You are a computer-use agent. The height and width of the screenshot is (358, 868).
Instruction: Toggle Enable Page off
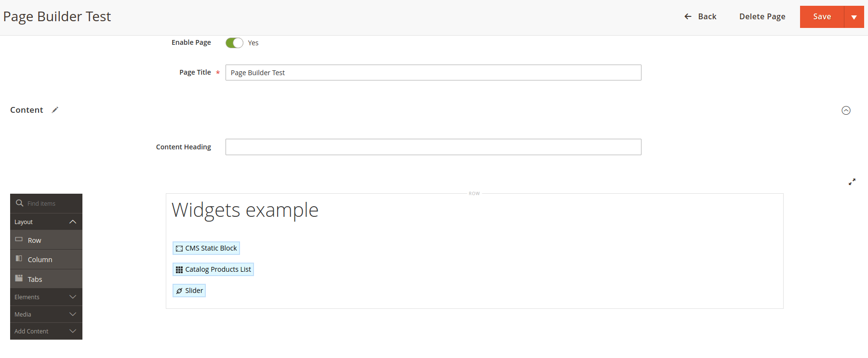click(234, 43)
